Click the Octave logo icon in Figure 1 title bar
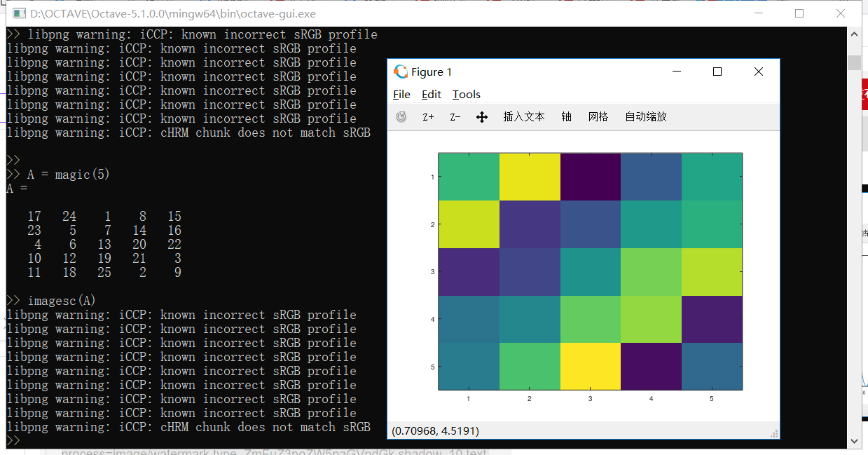This screenshot has height=455, width=868. pos(401,72)
